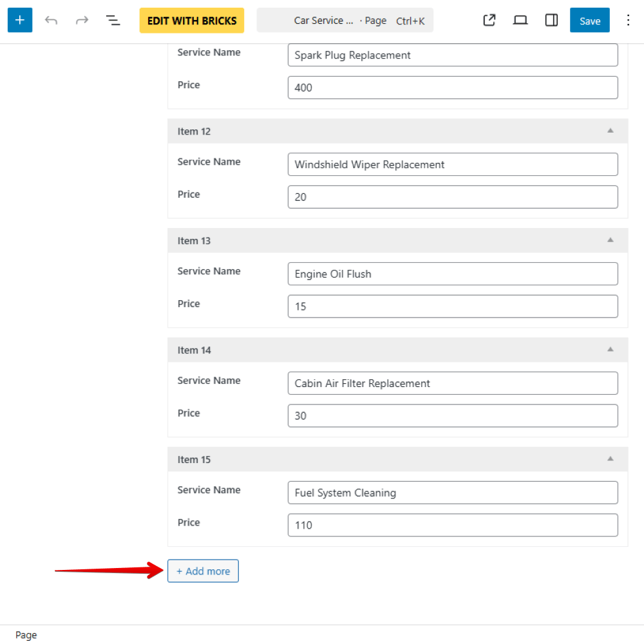
Task: Collapse the Item 14 panel
Action: [611, 350]
